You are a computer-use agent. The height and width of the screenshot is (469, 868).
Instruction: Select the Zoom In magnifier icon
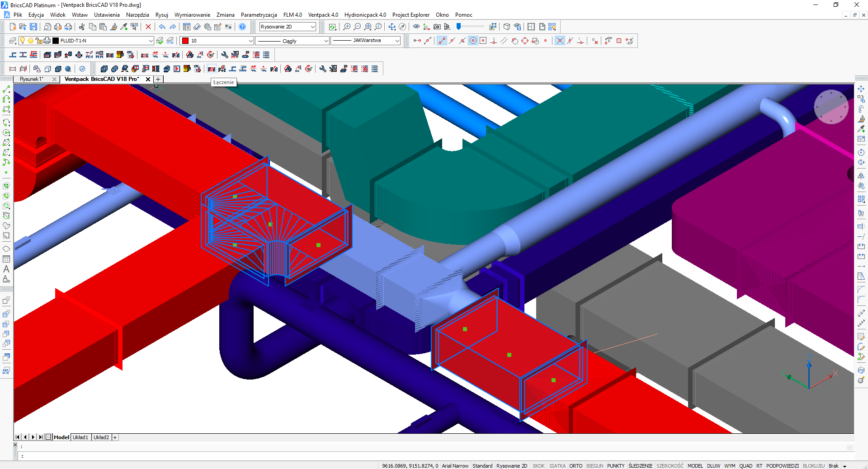[347, 27]
